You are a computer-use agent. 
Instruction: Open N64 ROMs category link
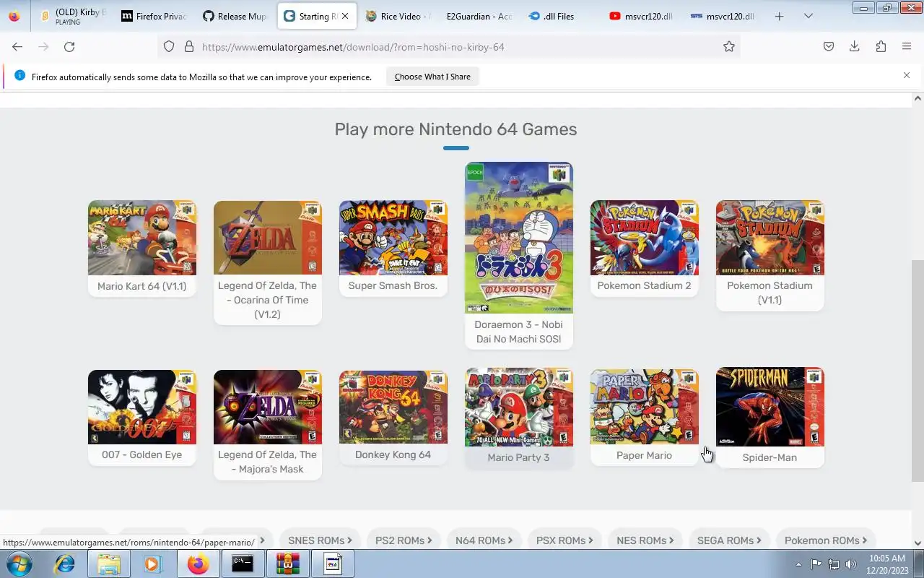click(x=484, y=540)
